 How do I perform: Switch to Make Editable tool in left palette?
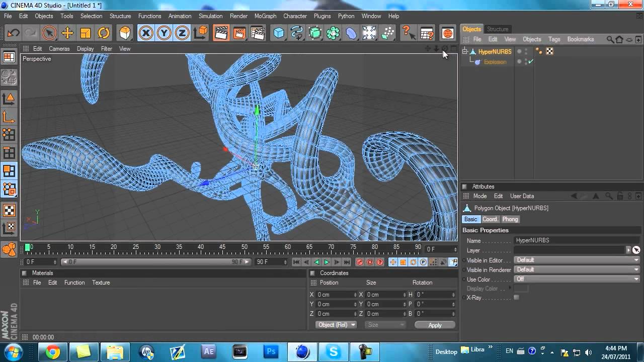coord(9,77)
